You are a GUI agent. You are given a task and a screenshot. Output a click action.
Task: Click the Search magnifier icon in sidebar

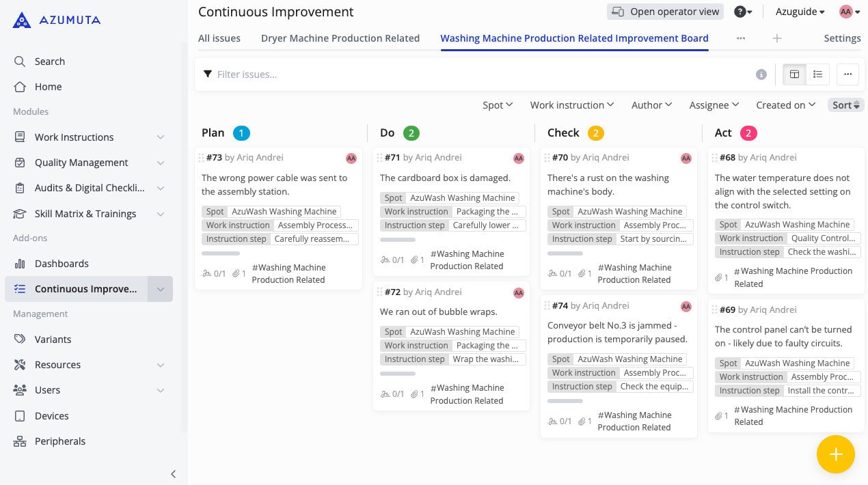point(20,61)
